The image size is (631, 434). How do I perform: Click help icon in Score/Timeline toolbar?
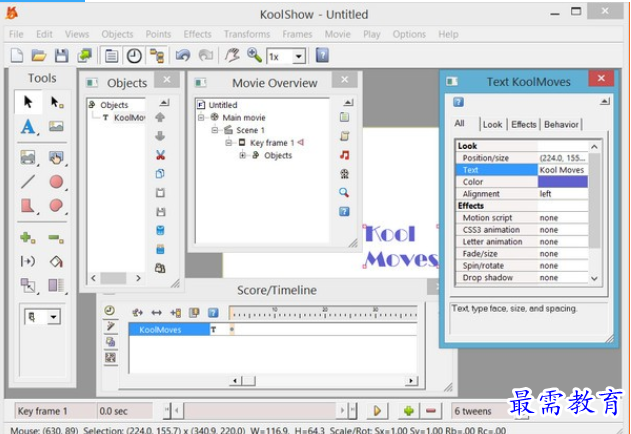click(213, 312)
